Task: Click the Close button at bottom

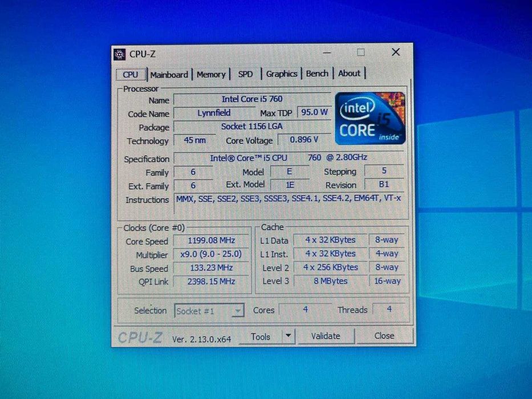Action: point(384,336)
